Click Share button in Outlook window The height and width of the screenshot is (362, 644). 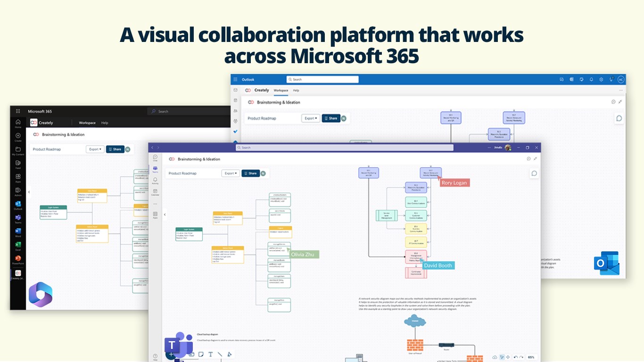pos(331,118)
